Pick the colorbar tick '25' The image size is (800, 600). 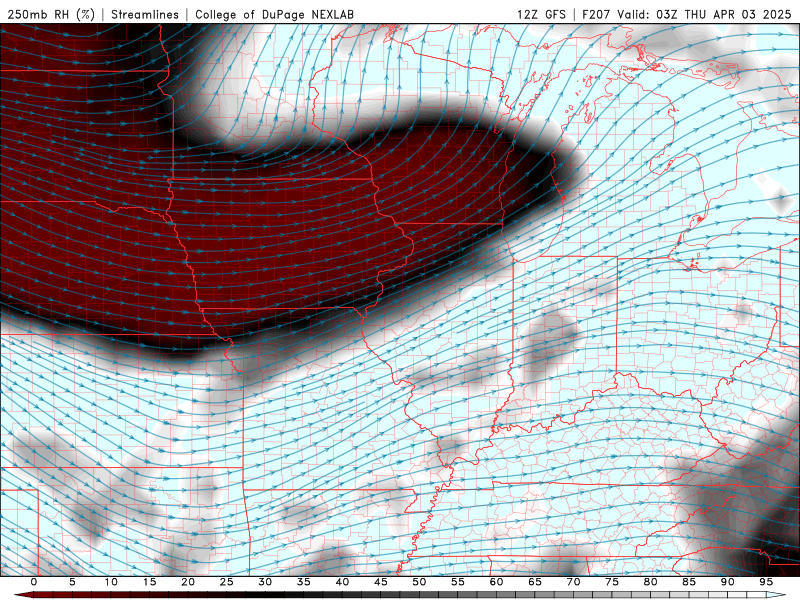coord(227,582)
